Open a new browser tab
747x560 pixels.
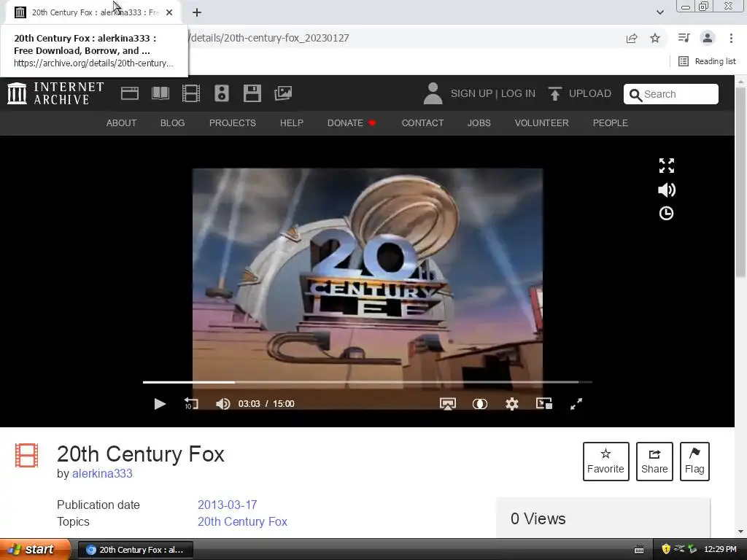pyautogui.click(x=197, y=12)
